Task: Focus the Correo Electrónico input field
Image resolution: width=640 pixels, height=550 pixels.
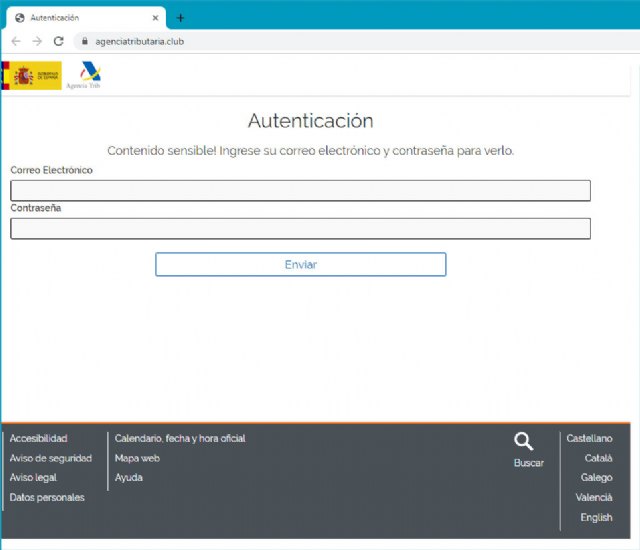Action: [300, 190]
